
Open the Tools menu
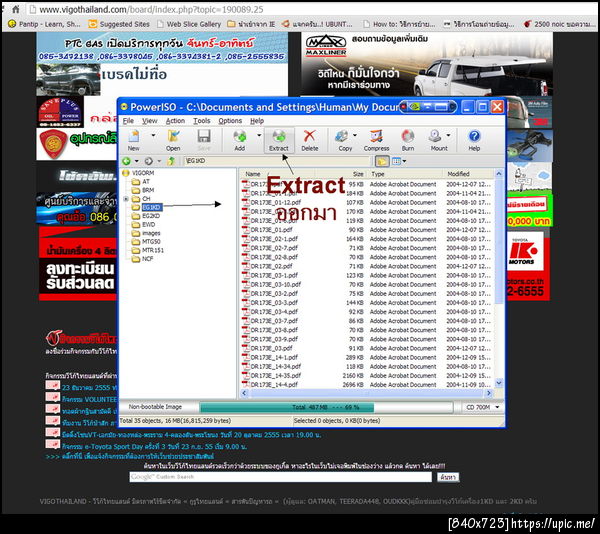202,121
